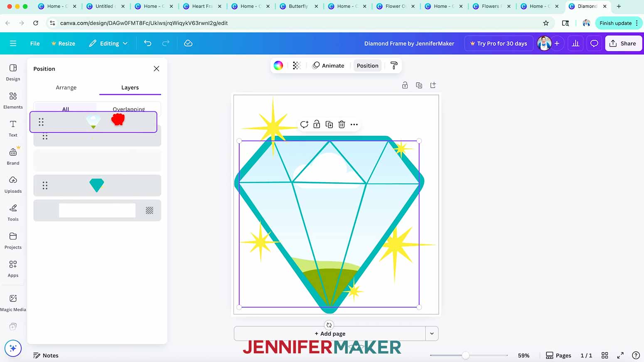Open the transparency checkerboard tool

point(296,66)
